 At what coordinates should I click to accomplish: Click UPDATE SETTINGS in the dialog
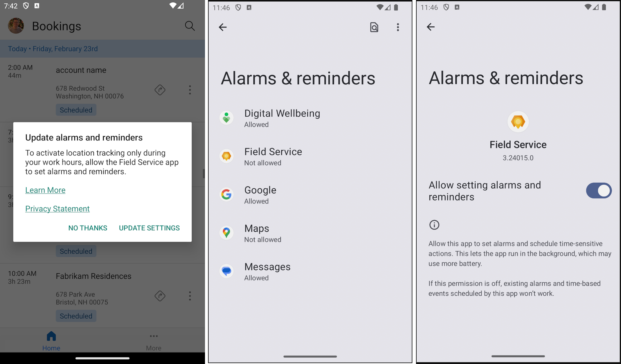pos(149,227)
